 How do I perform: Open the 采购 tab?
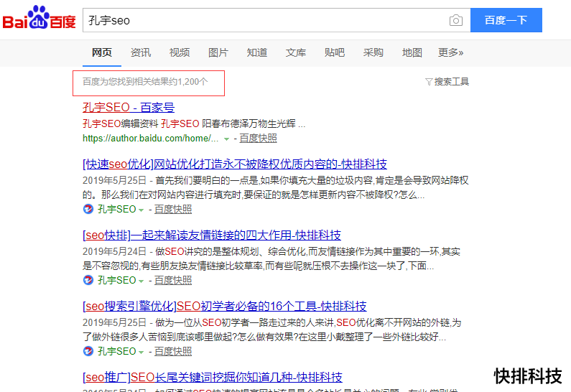point(373,53)
